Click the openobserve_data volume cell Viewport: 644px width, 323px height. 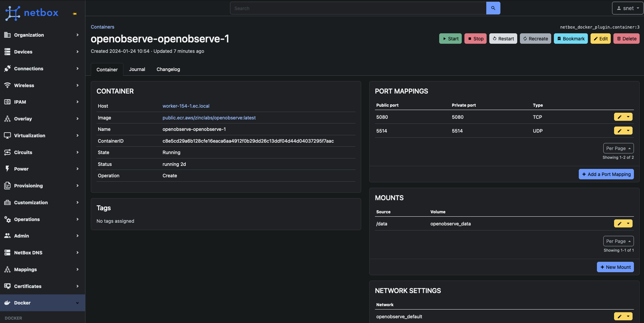point(451,224)
